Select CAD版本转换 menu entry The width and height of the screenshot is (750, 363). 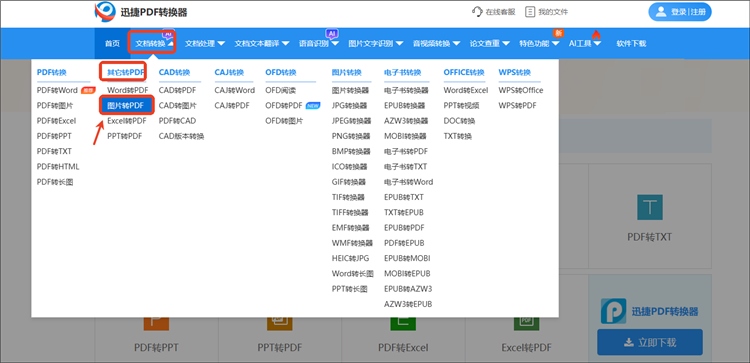coord(181,136)
